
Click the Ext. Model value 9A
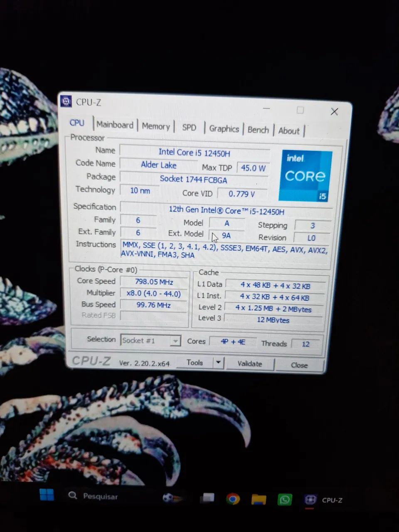coord(227,235)
